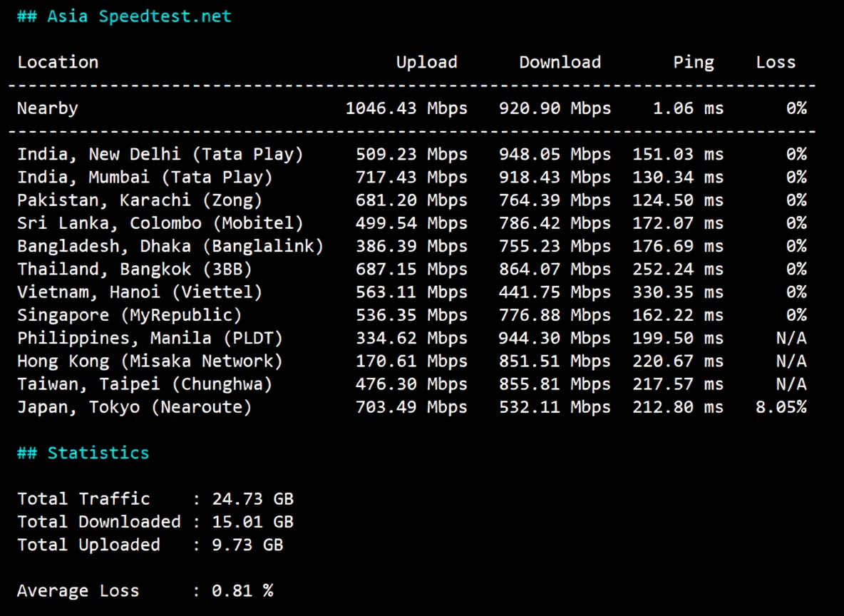The height and width of the screenshot is (616, 844).
Task: Click Taipei ping 217.57 ms
Action: (678, 384)
